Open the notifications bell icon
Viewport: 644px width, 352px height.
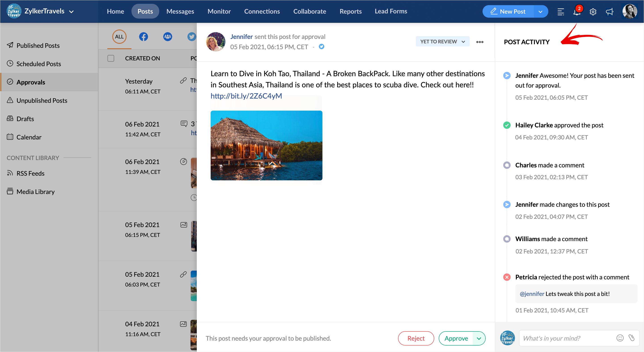click(x=576, y=12)
